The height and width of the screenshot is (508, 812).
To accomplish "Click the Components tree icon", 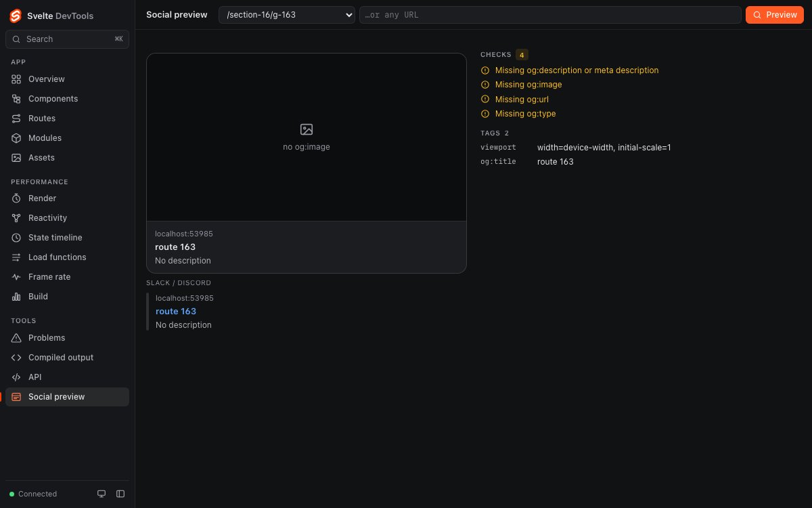I will (16, 99).
